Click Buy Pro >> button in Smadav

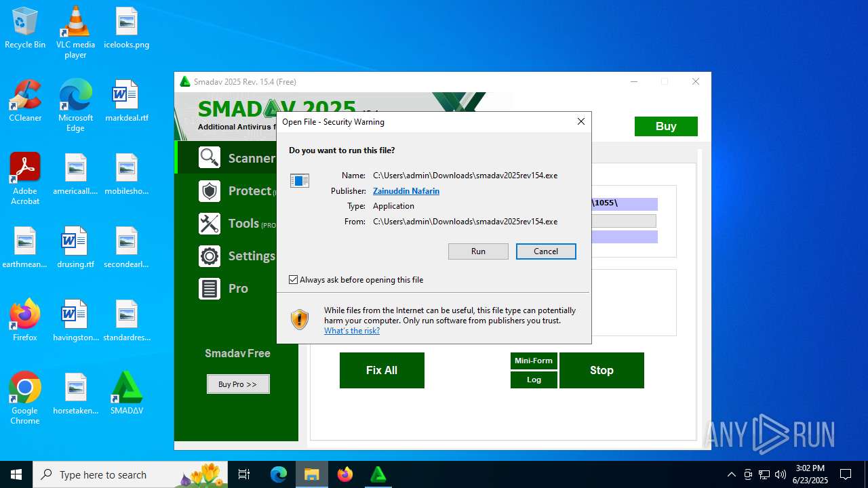(238, 384)
